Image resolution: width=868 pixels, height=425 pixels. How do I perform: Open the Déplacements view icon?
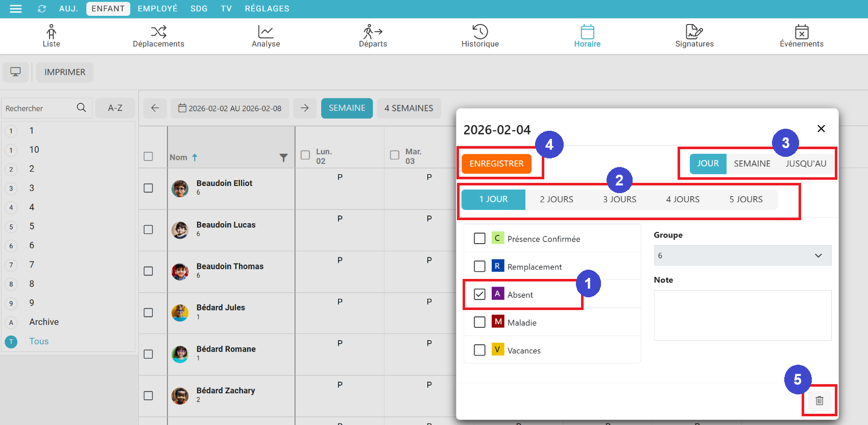[158, 32]
